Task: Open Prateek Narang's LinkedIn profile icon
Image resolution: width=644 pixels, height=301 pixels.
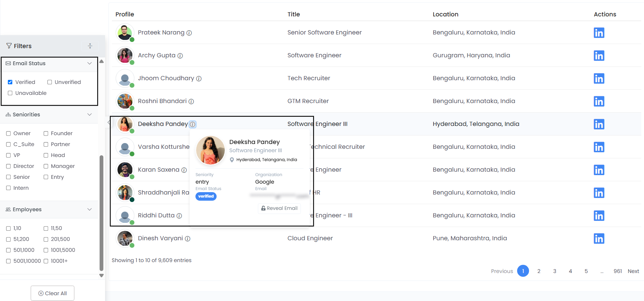Action: coord(599,33)
